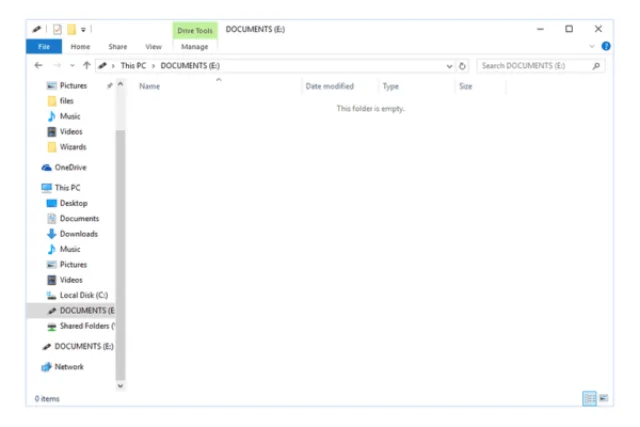
Task: Open Videos under This PC
Action: [x=71, y=280]
